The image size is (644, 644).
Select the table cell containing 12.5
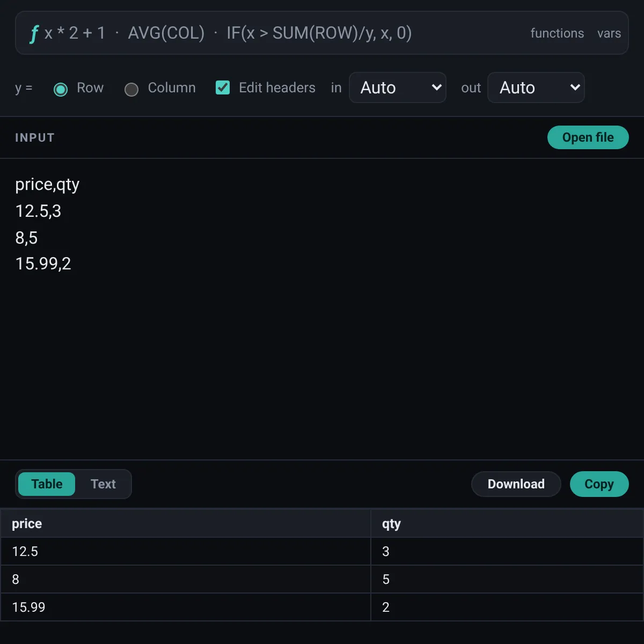[x=186, y=551]
